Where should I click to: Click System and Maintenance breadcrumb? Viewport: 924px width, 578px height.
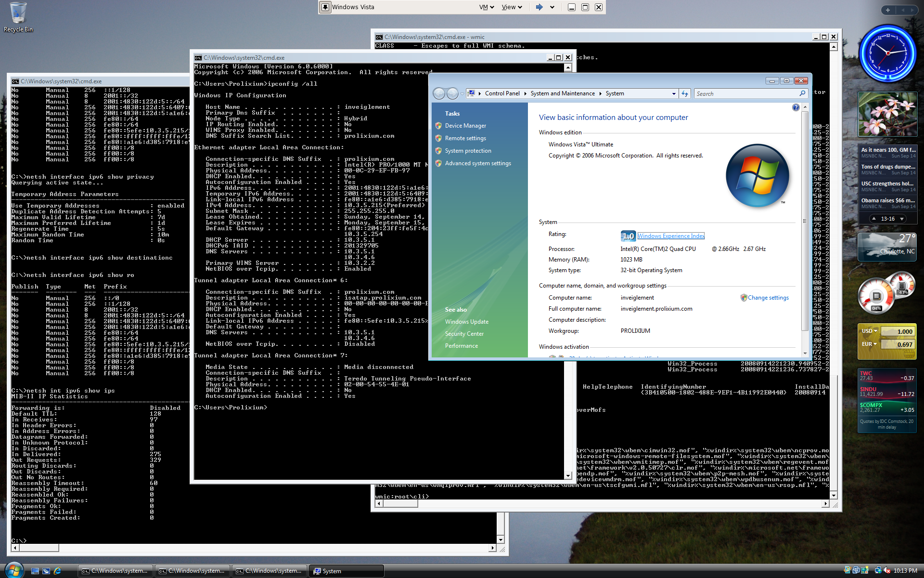tap(563, 93)
